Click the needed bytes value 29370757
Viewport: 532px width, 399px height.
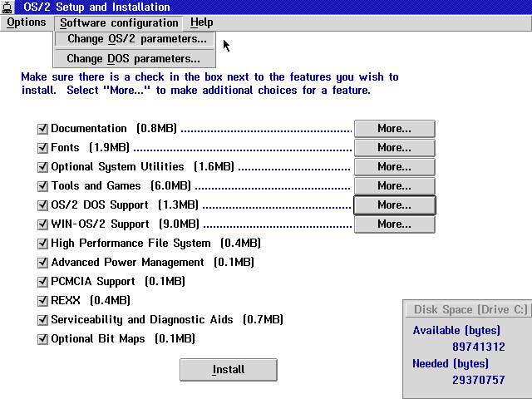pos(479,380)
